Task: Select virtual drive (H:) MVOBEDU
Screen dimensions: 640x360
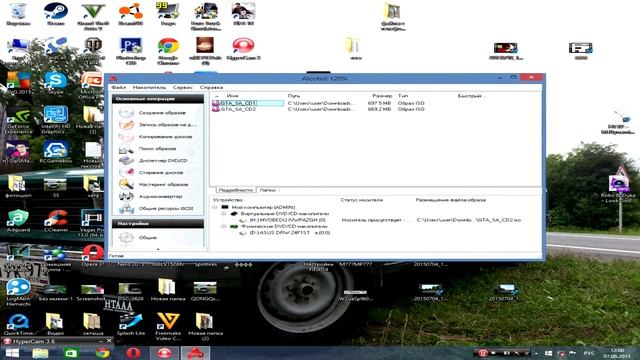Action: click(x=287, y=220)
